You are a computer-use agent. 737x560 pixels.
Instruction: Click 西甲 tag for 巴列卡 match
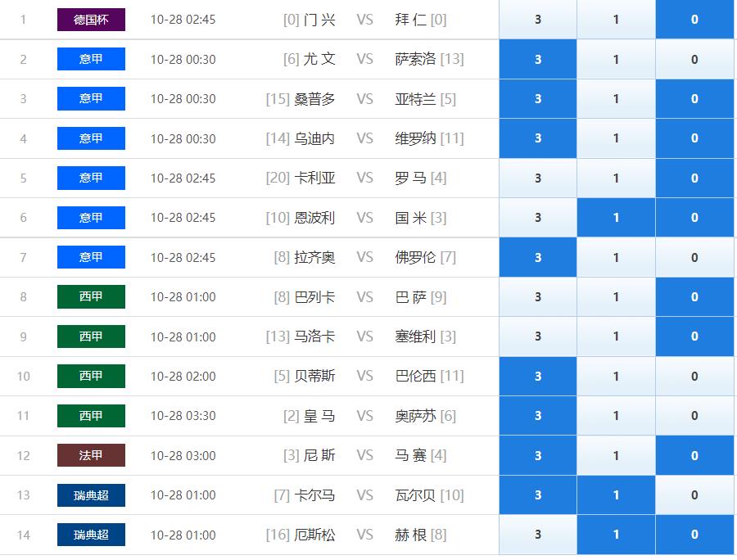[x=91, y=297]
